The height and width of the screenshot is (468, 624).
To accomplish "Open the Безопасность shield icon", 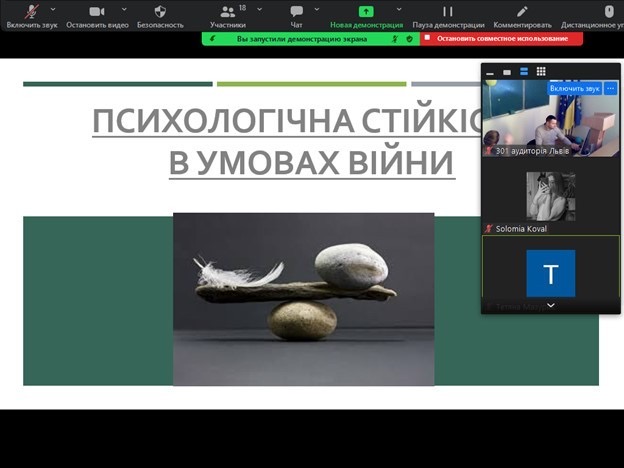I will 160,12.
